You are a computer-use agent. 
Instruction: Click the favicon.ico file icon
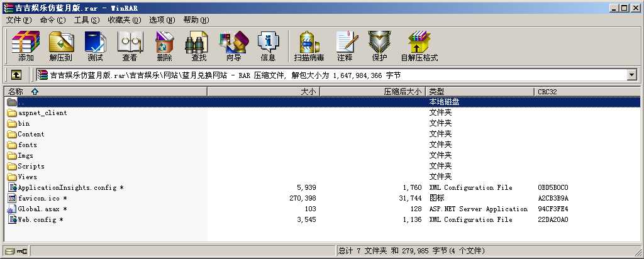[x=12, y=198]
